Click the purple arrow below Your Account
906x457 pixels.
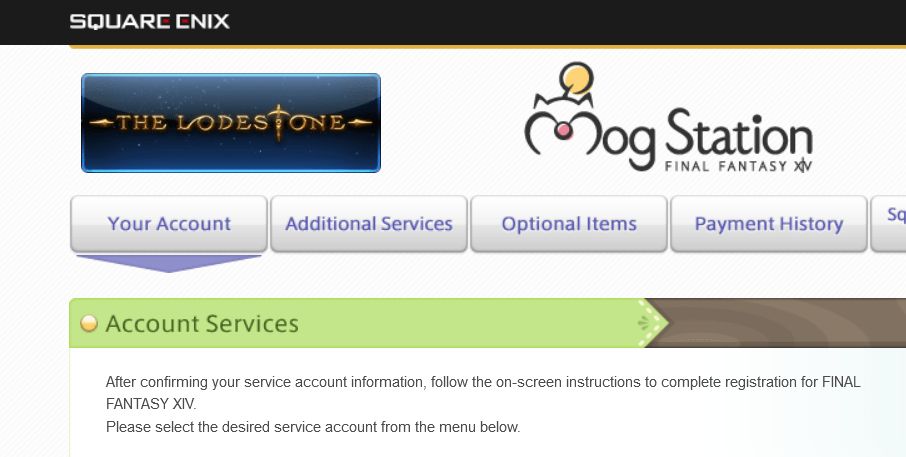tap(169, 263)
